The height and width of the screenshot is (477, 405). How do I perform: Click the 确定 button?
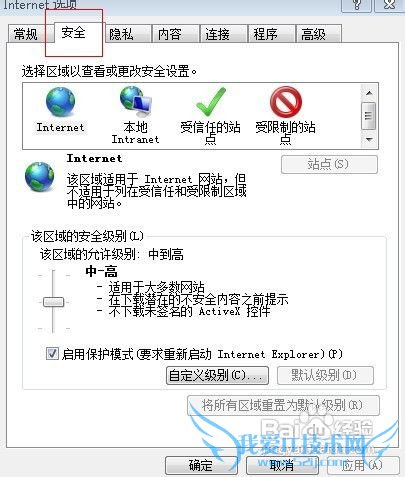(201, 465)
